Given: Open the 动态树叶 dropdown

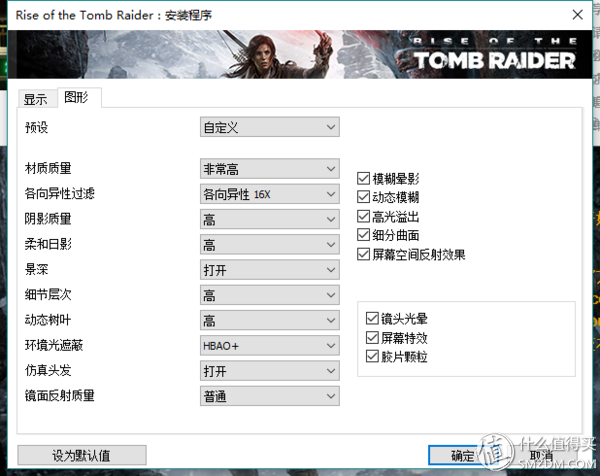Looking at the screenshot, I should click(269, 320).
